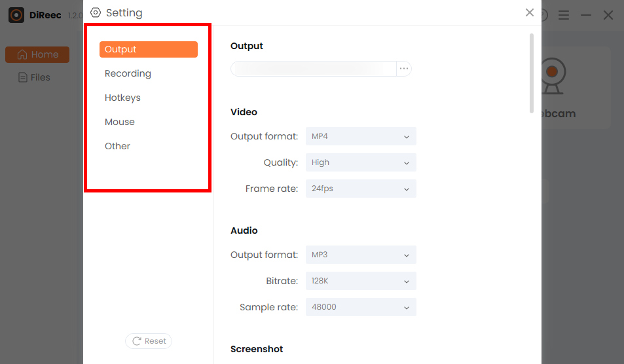Viewport: 624px width, 364px height.
Task: Expand the Video Output format MP4 dropdown
Action: point(361,137)
